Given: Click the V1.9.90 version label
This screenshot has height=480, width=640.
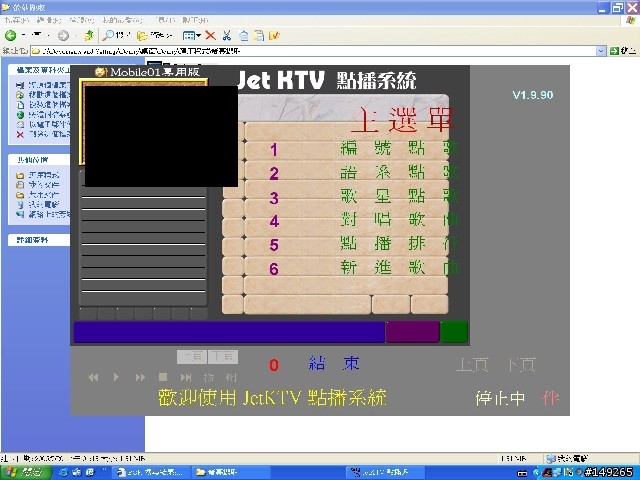Looking at the screenshot, I should point(533,95).
